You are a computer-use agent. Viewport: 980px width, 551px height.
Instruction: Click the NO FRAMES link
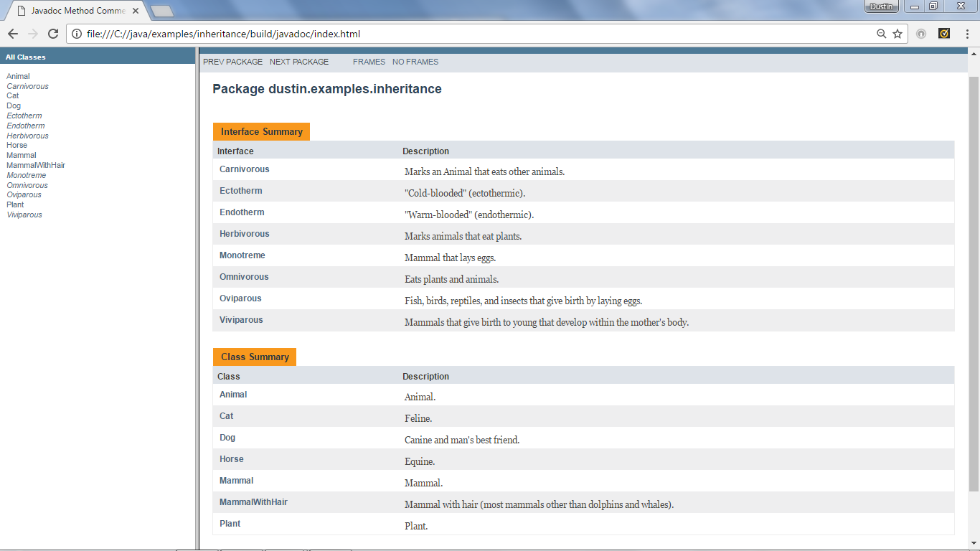(415, 62)
